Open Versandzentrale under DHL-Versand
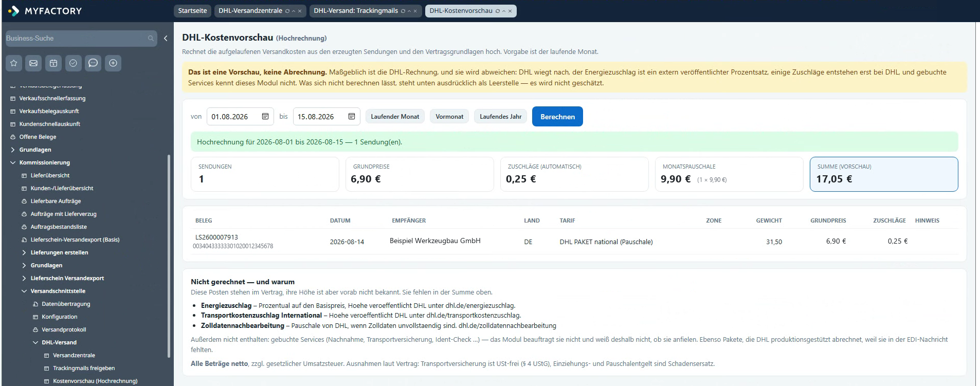 74,355
